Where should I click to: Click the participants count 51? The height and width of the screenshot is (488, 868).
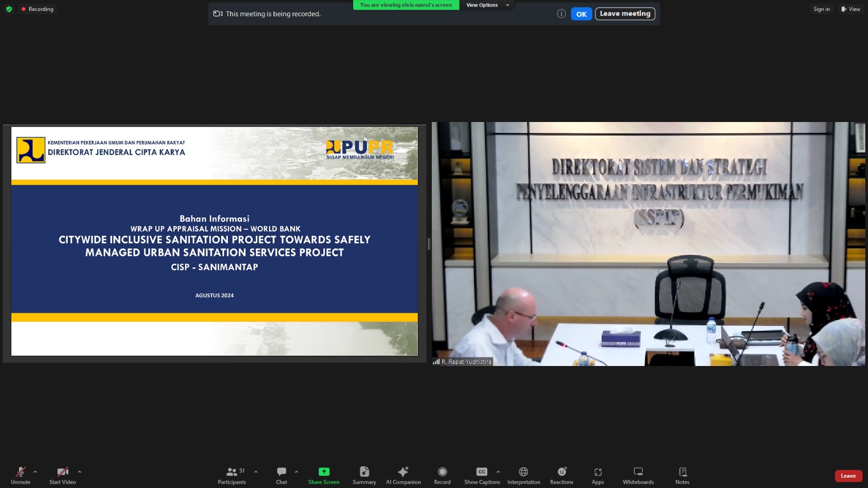242,471
